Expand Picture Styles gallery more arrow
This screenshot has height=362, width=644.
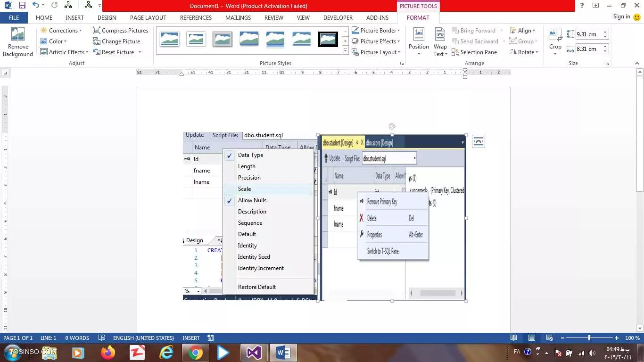[x=345, y=51]
